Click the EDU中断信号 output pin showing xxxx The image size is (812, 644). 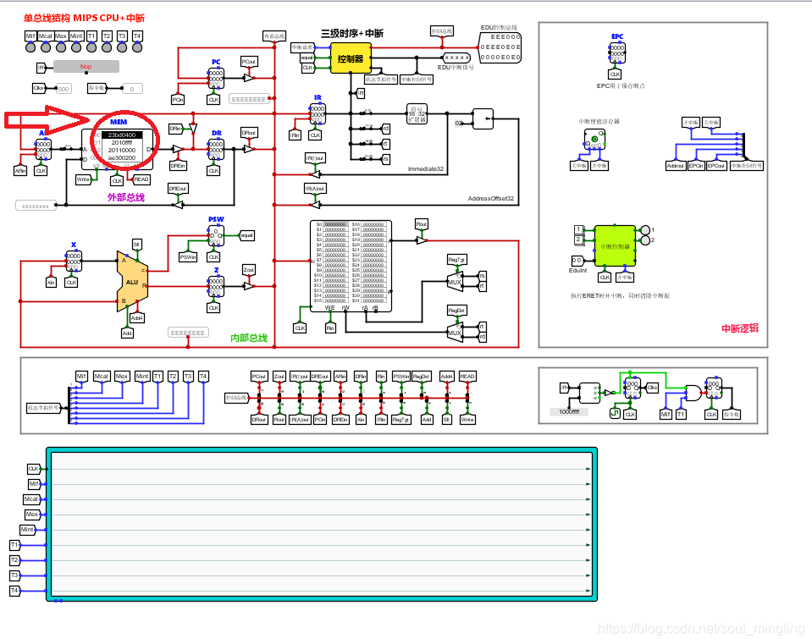(x=456, y=58)
